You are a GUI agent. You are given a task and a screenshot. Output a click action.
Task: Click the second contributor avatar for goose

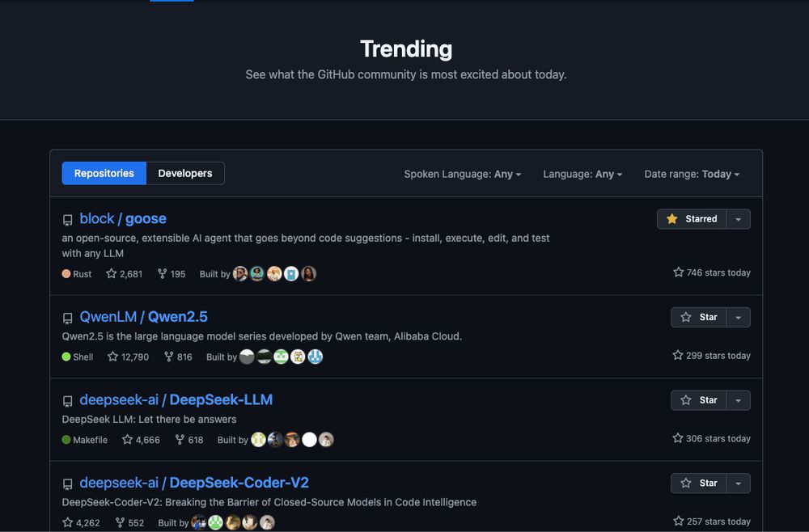pyautogui.click(x=257, y=274)
